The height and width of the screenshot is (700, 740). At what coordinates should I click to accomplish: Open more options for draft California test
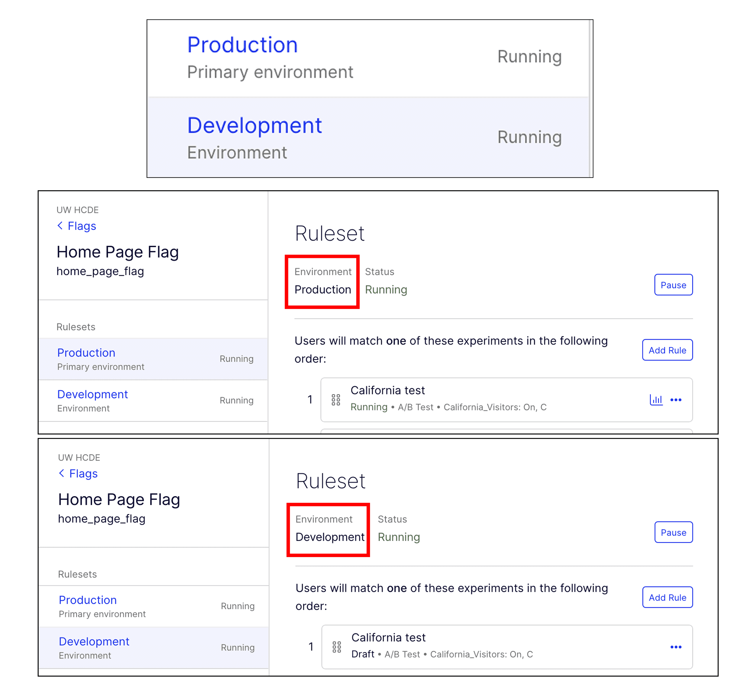(x=676, y=647)
